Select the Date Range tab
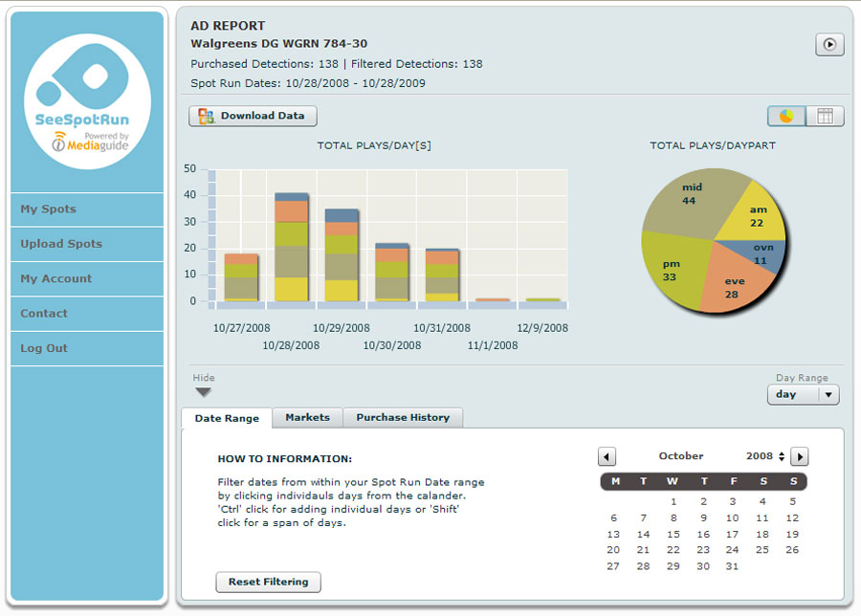 (x=227, y=418)
